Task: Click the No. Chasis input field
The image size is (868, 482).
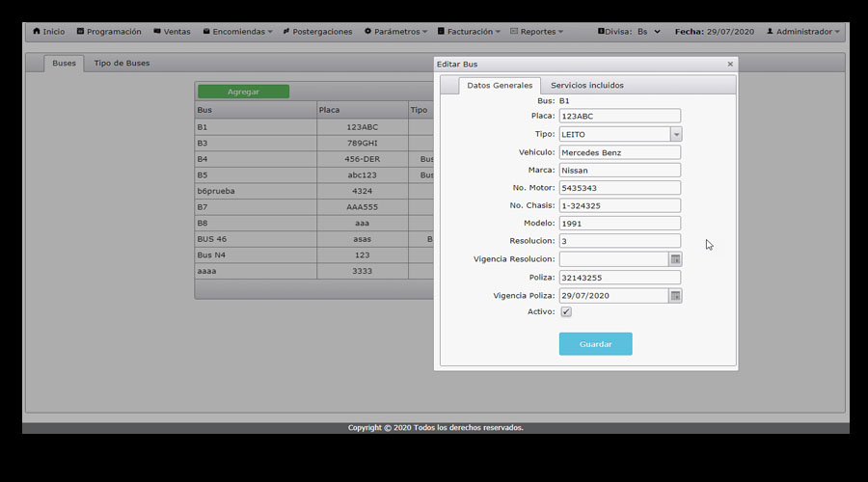Action: [620, 206]
